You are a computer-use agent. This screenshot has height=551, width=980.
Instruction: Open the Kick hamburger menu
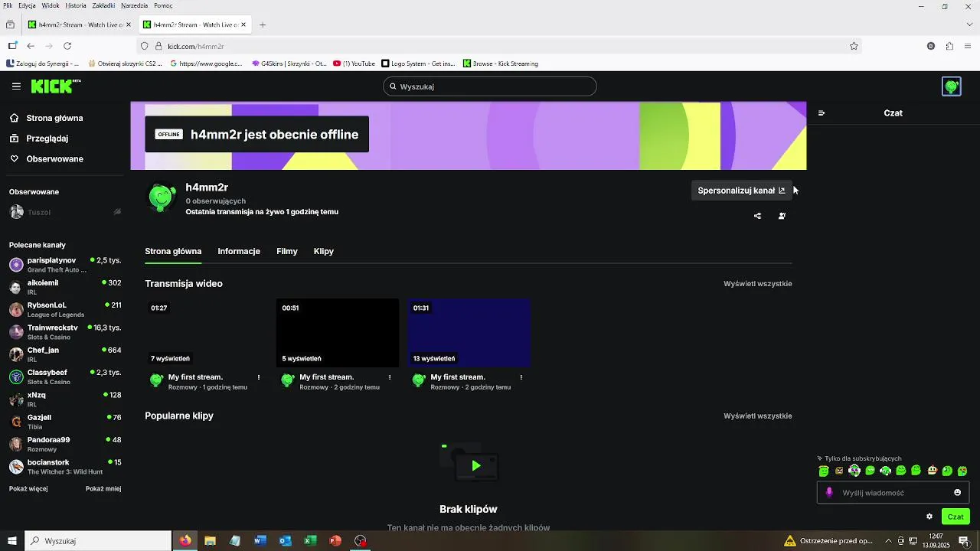(x=16, y=86)
